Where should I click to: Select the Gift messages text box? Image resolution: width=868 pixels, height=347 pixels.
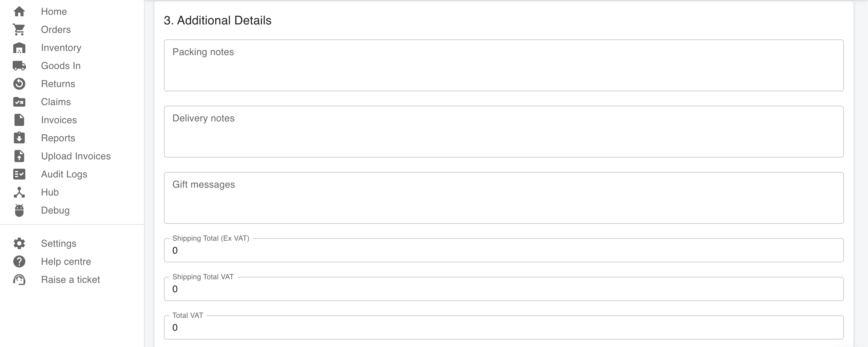504,198
